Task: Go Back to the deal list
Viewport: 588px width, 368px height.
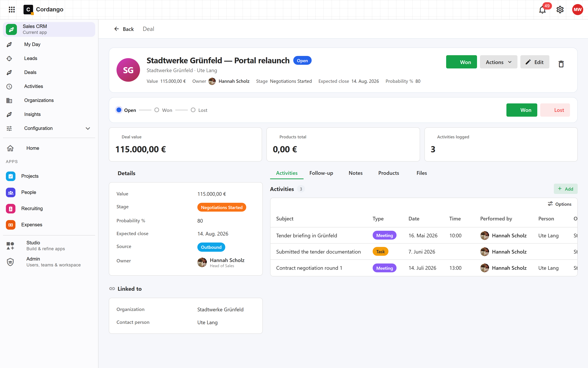Action: click(x=124, y=29)
